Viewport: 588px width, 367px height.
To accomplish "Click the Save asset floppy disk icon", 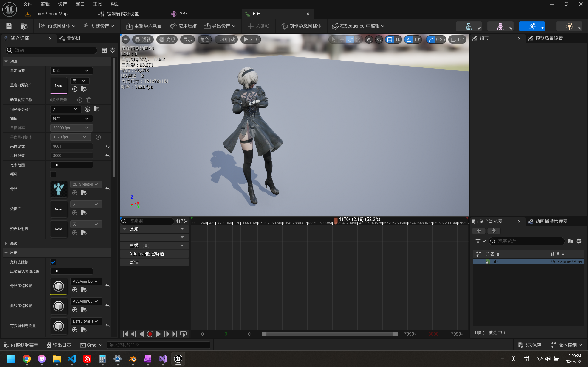I will click(9, 26).
